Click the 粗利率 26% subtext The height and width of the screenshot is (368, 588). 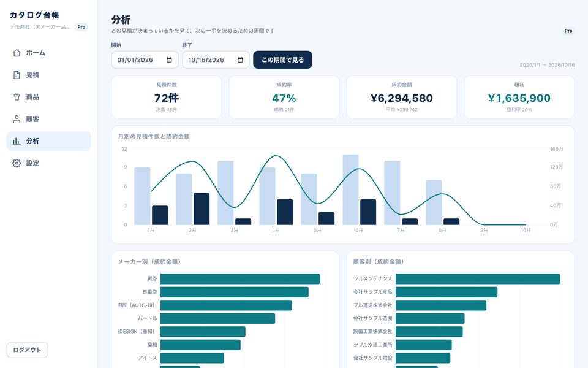[x=519, y=110]
